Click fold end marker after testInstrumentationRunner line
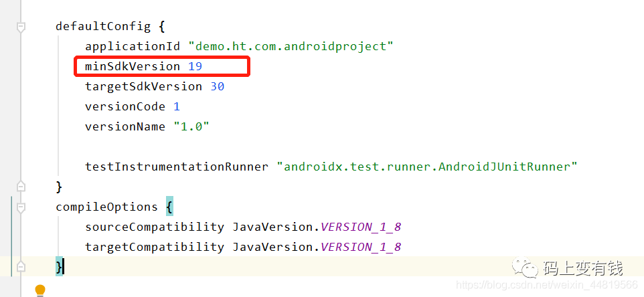 click(21, 187)
